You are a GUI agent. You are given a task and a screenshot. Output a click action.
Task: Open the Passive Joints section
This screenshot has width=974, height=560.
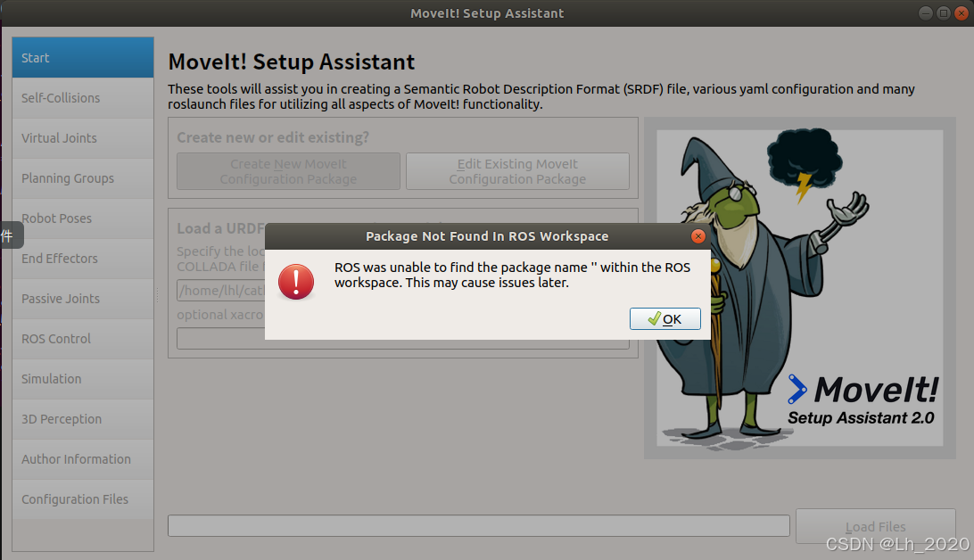coord(83,299)
